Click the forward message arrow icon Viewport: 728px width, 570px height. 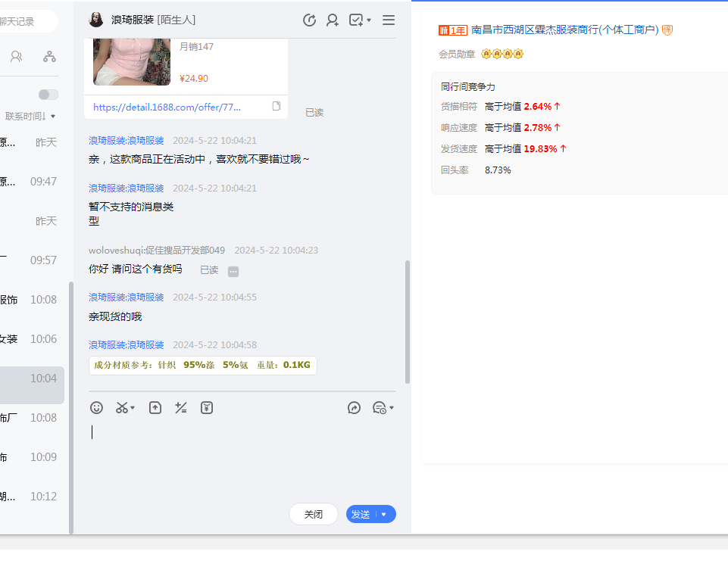(354, 408)
